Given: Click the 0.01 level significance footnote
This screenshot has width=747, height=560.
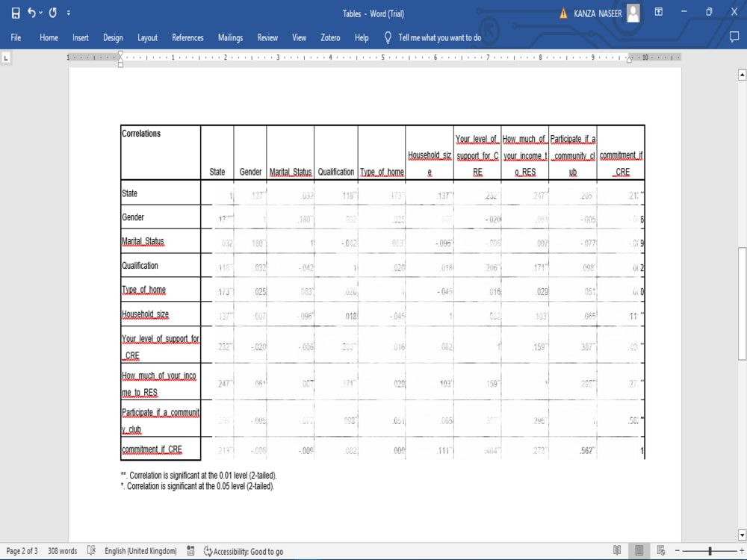Looking at the screenshot, I should [x=199, y=475].
